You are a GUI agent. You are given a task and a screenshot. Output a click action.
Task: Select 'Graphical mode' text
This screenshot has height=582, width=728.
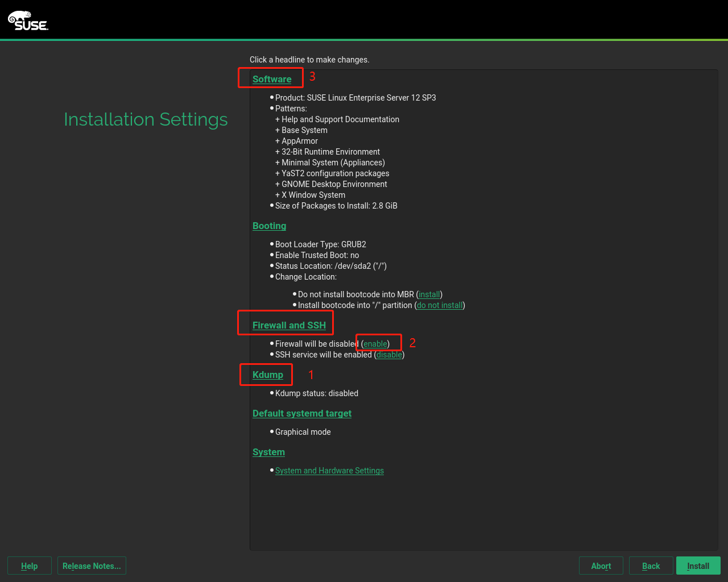point(303,432)
